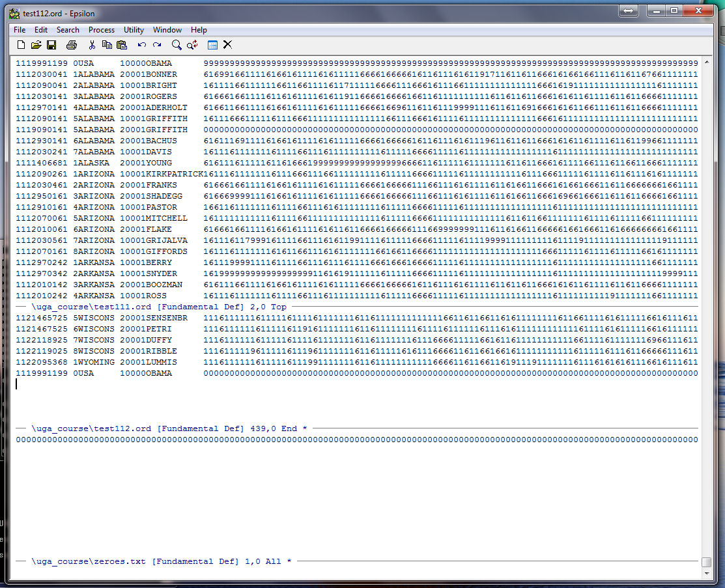Image resolution: width=725 pixels, height=588 pixels.
Task: Click the black X toolbar icon
Action: [227, 45]
